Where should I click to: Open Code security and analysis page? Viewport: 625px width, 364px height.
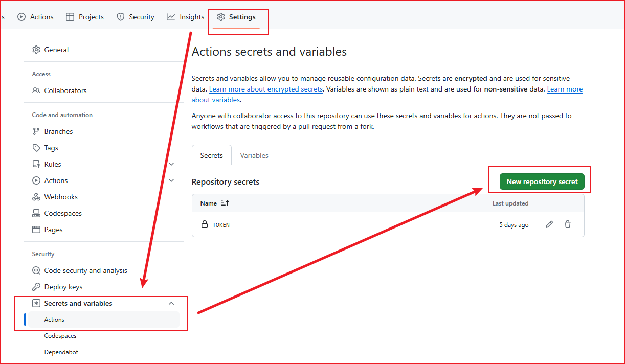click(x=85, y=270)
